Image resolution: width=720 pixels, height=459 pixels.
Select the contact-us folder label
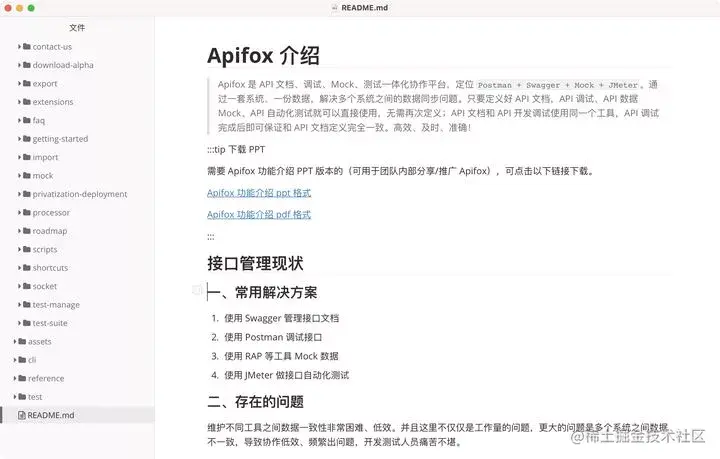click(52, 47)
